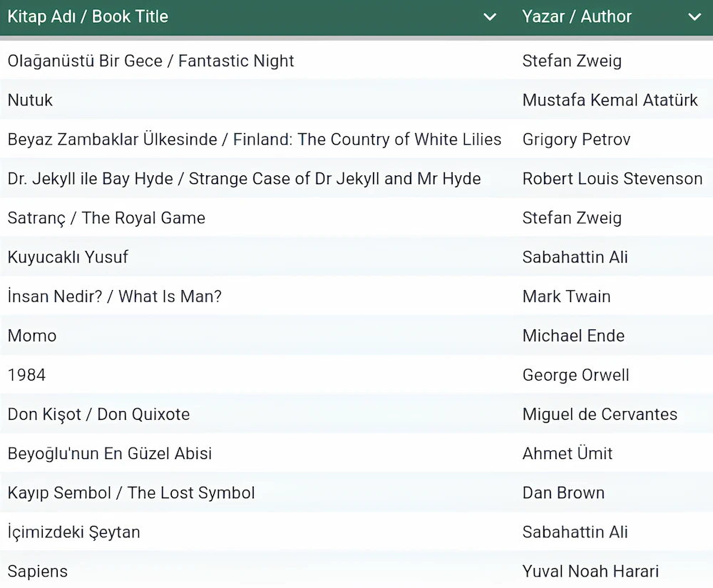713x588 pixels.
Task: Click the 1984 book title cell
Action: tap(27, 375)
